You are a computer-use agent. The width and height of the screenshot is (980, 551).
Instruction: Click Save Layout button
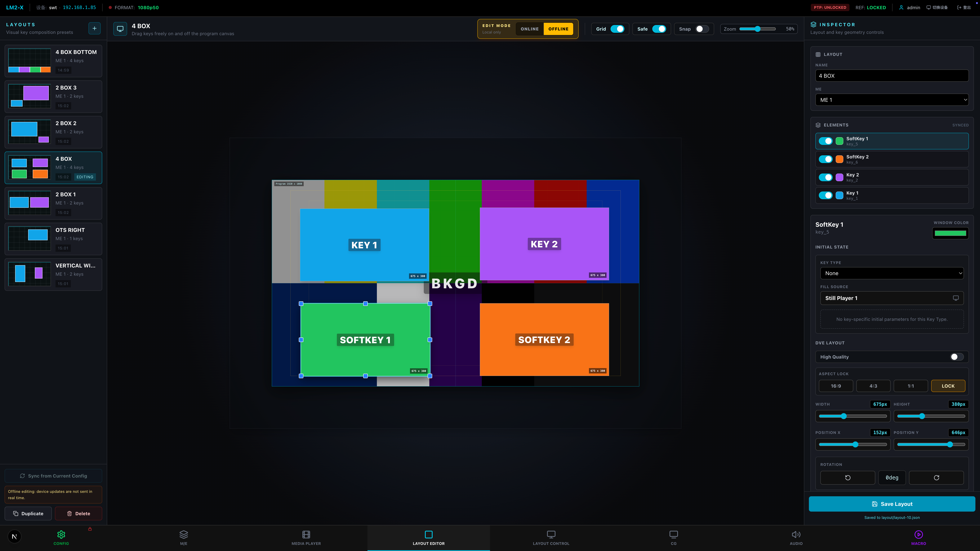coord(892,504)
